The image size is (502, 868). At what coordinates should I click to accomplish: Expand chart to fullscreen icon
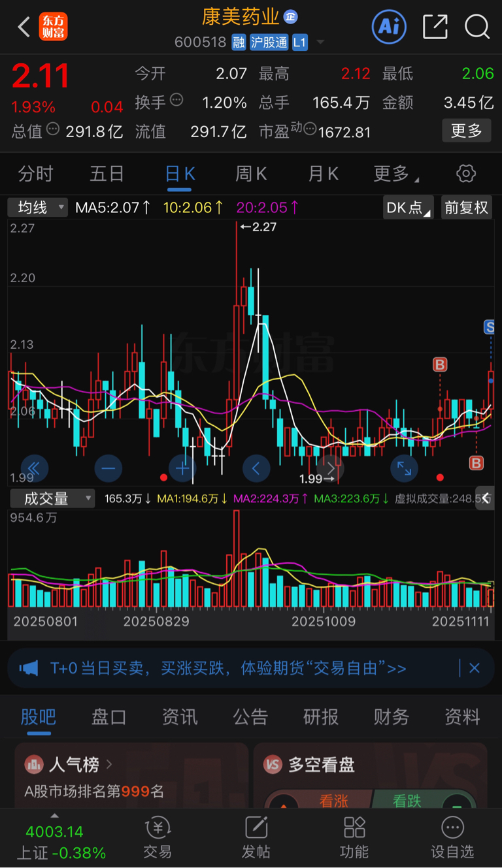pos(405,468)
